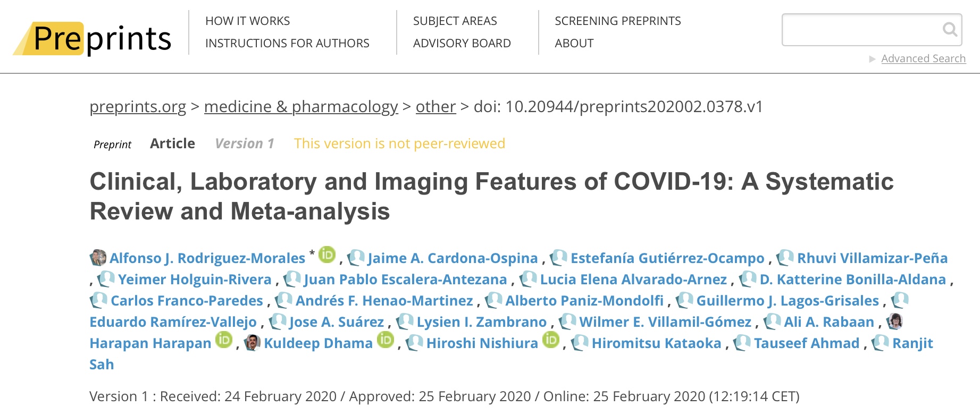
Task: Open Hiroshi Nishiura's ORCID iD icon
Action: (551, 340)
